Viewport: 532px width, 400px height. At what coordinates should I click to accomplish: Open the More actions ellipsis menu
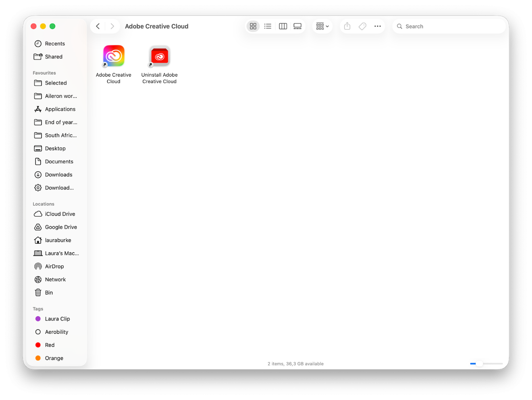pos(378,26)
